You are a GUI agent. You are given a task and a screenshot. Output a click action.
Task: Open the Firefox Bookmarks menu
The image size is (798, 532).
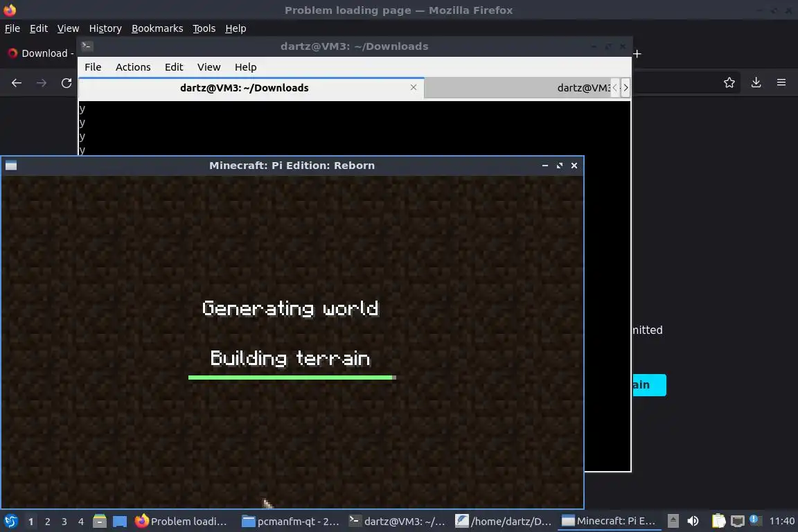coord(157,28)
